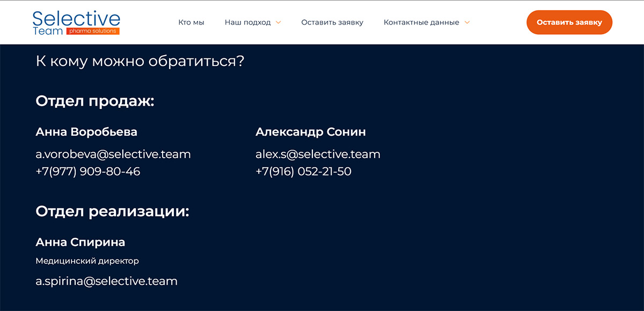This screenshot has width=644, height=311.
Task: Click the Медицинский директор job title
Action: click(87, 261)
